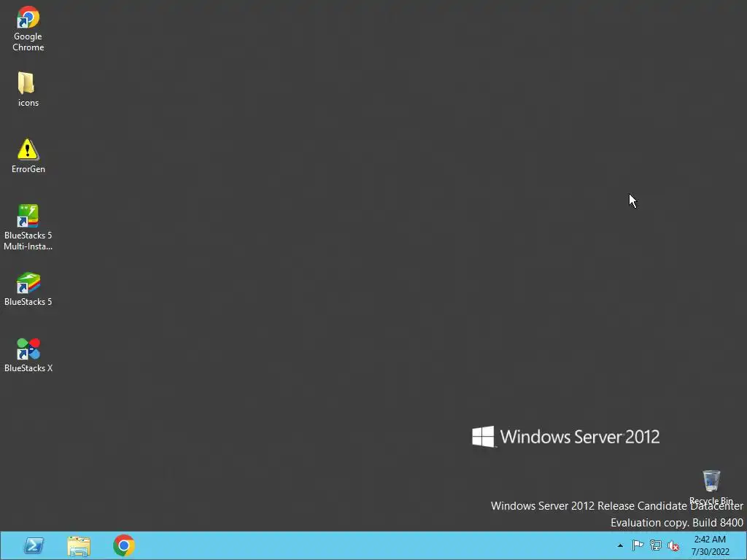Open File Explorer from the taskbar
Image resolution: width=747 pixels, height=560 pixels.
(79, 545)
